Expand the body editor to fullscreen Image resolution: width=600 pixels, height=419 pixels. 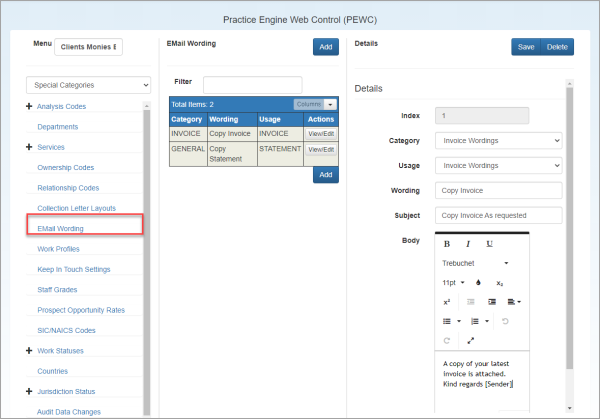471,341
